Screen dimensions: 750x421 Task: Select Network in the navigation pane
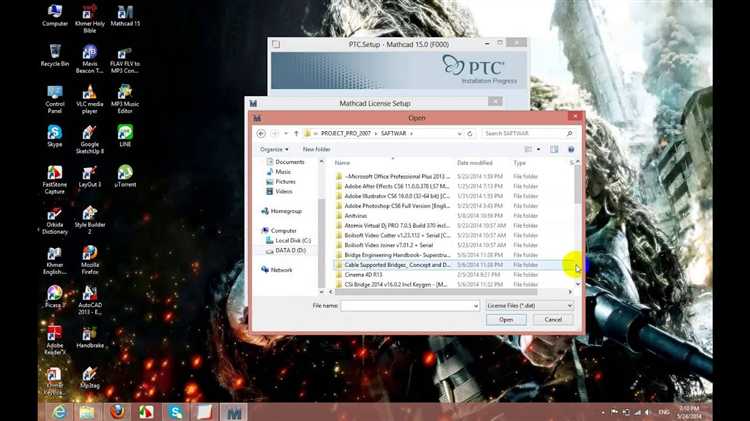(281, 270)
